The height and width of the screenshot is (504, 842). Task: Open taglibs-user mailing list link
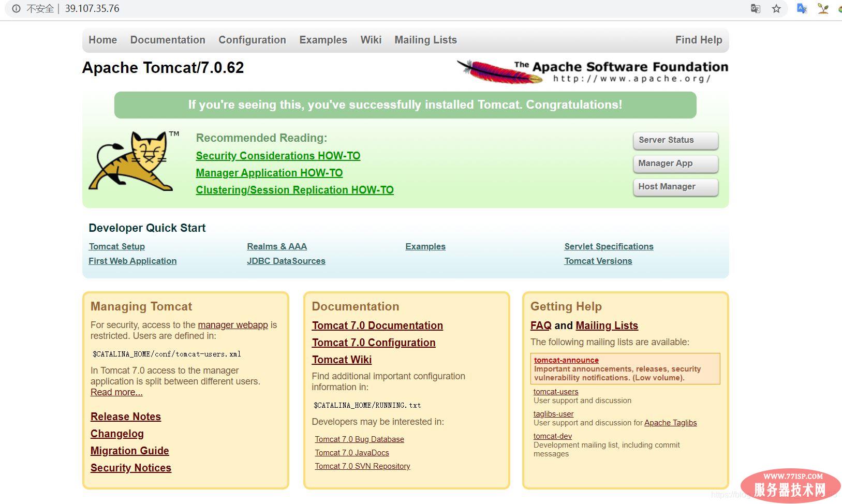553,414
